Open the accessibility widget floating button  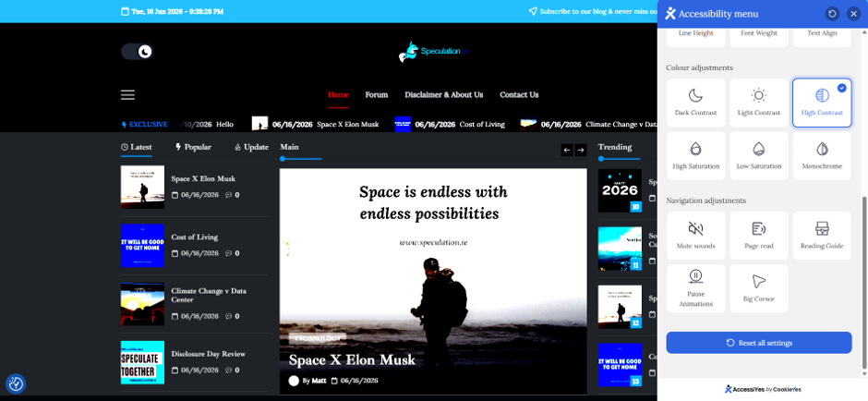[x=16, y=383]
